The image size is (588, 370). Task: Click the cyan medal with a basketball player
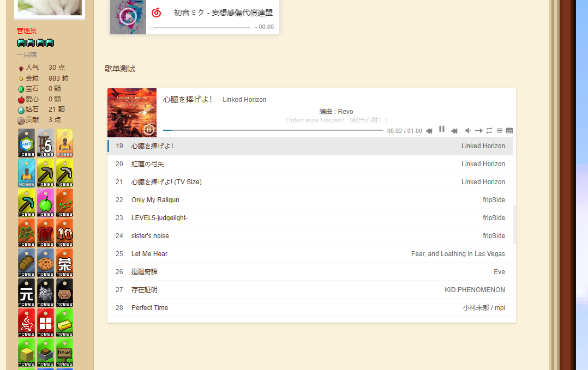(x=26, y=173)
